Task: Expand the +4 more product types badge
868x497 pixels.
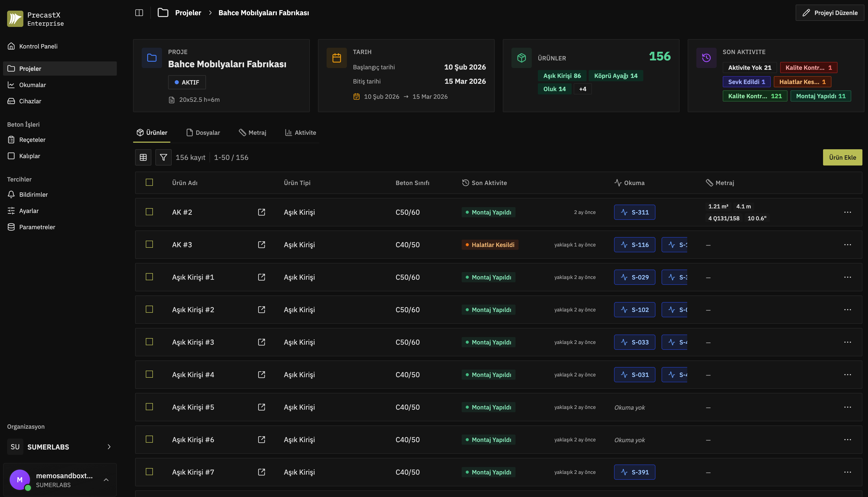Action: (x=583, y=89)
